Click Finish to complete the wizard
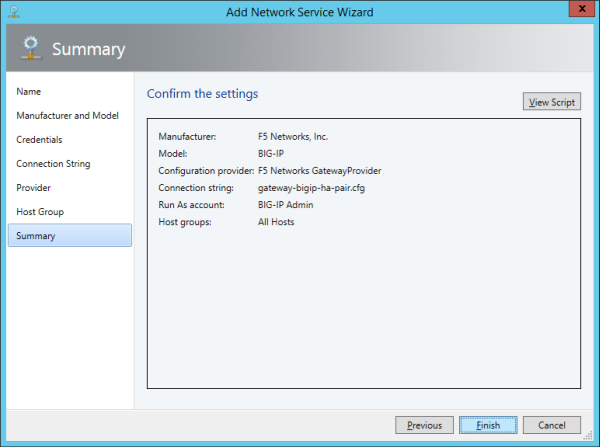The width and height of the screenshot is (600, 447). pos(488,425)
